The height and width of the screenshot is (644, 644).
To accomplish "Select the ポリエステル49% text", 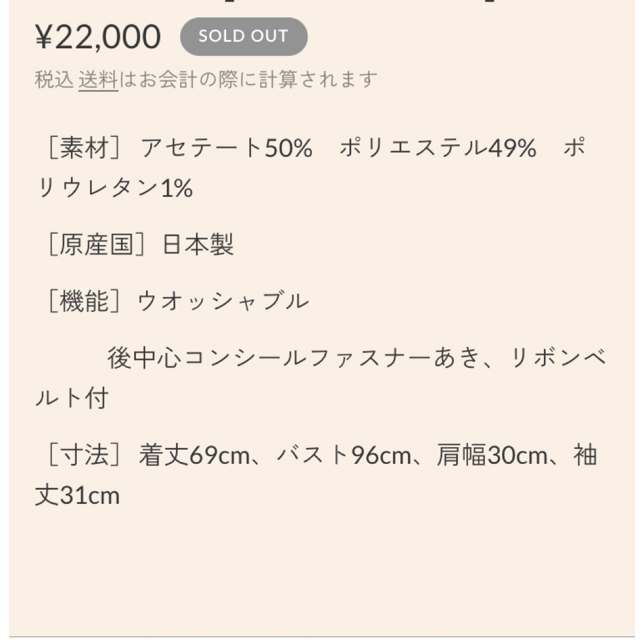I will (x=438, y=148).
